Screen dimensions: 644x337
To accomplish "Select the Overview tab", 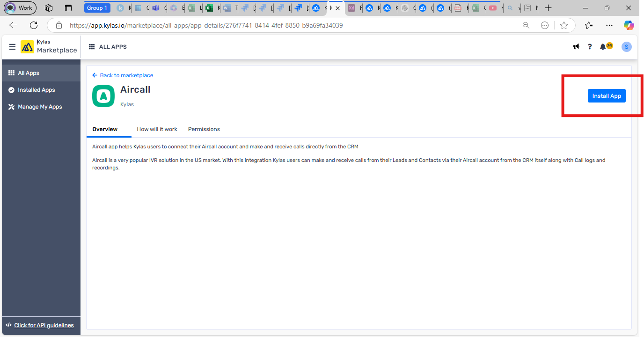I will tap(105, 129).
